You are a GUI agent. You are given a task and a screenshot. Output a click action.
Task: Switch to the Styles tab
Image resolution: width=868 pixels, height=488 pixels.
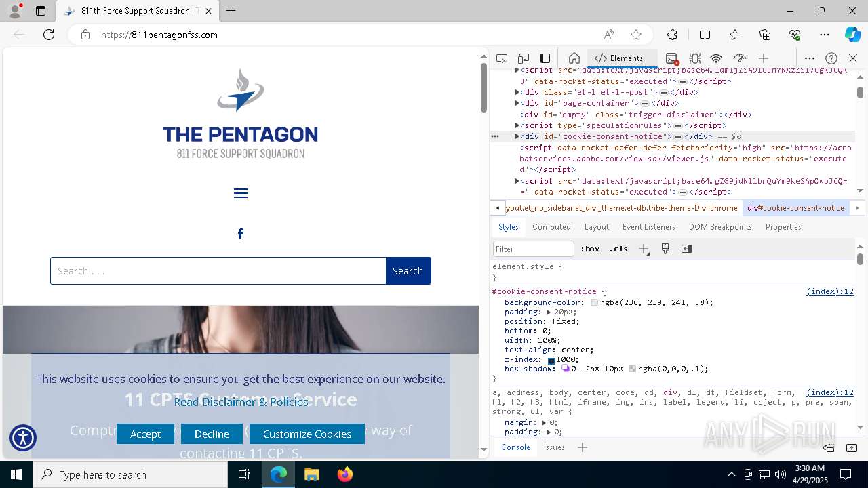tap(509, 227)
